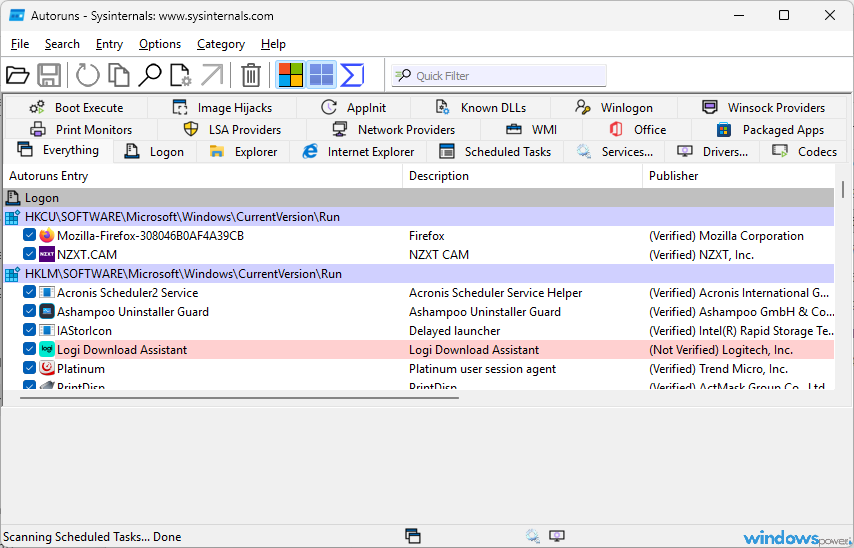
Task: Click inside the Quick Filter field
Action: [499, 76]
